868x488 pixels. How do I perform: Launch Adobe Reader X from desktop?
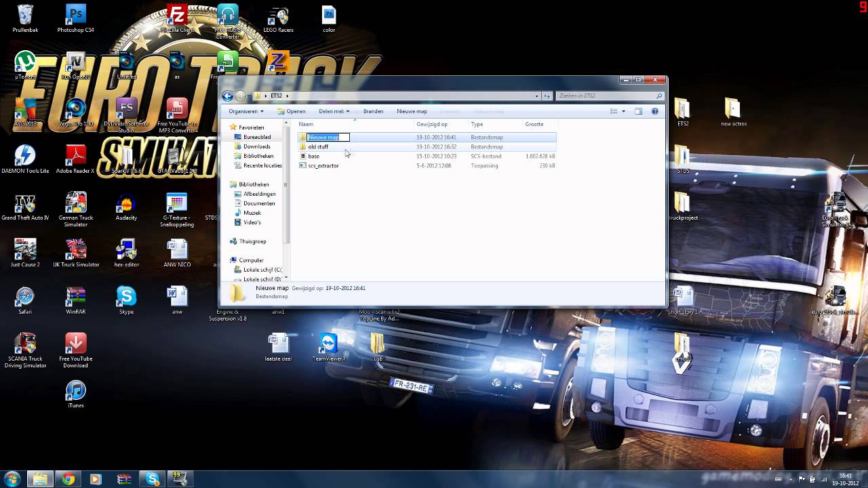pyautogui.click(x=75, y=159)
